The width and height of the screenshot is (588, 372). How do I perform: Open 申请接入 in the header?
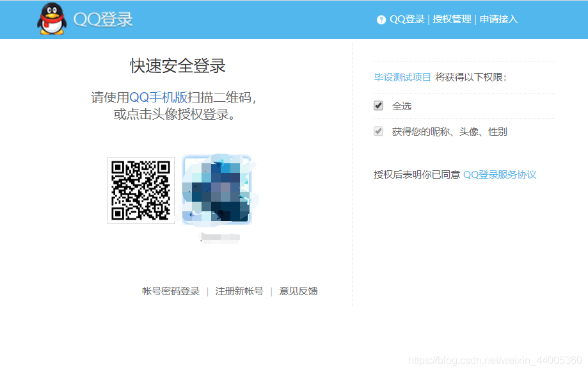coord(499,19)
